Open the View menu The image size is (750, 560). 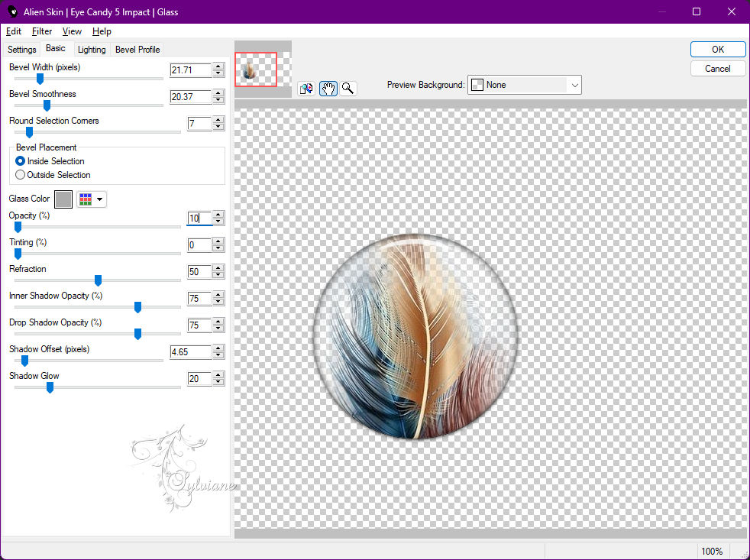click(x=72, y=31)
